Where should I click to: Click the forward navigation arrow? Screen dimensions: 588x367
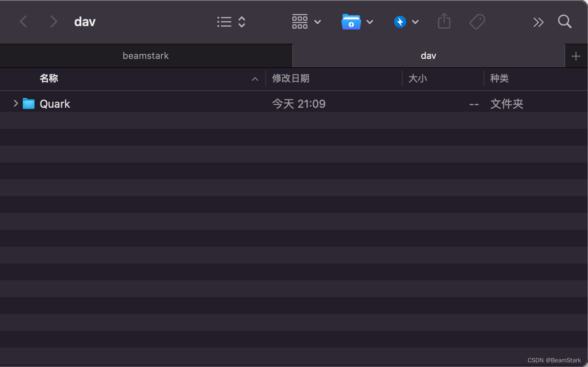(x=53, y=21)
